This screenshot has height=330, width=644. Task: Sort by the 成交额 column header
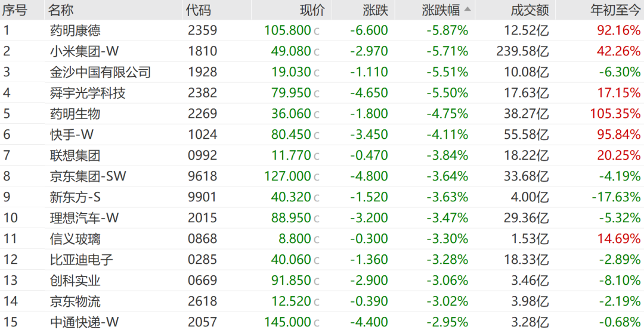[x=529, y=10]
